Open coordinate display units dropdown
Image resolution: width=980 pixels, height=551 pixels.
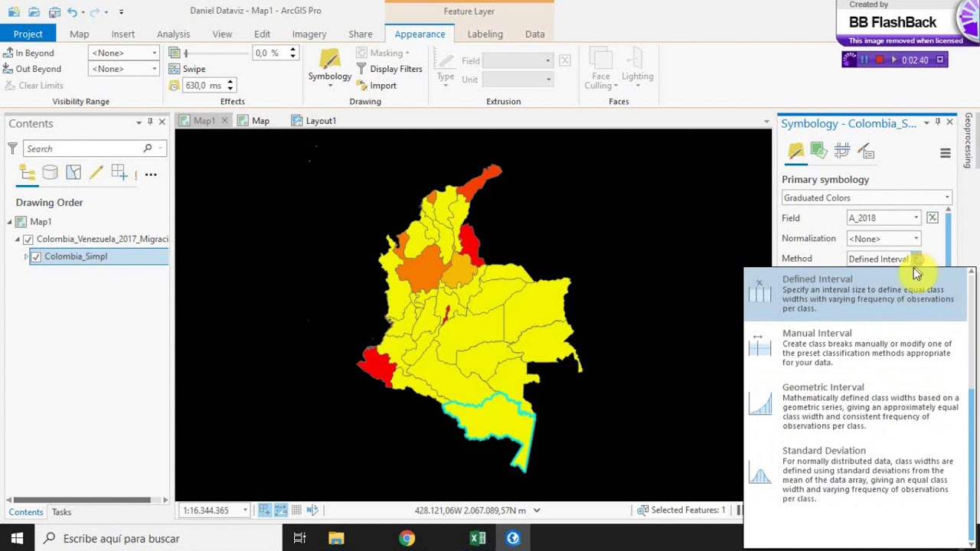[x=537, y=510]
